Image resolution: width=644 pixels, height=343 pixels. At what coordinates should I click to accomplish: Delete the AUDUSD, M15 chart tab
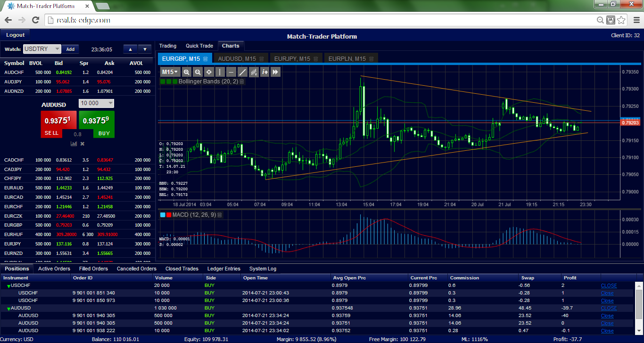click(261, 59)
